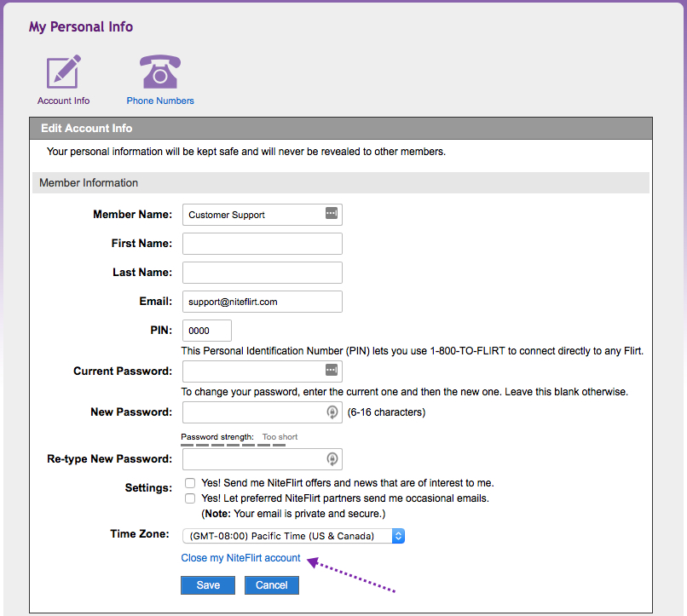
Task: Click the 'To change your password' instruction text
Action: [x=405, y=392]
